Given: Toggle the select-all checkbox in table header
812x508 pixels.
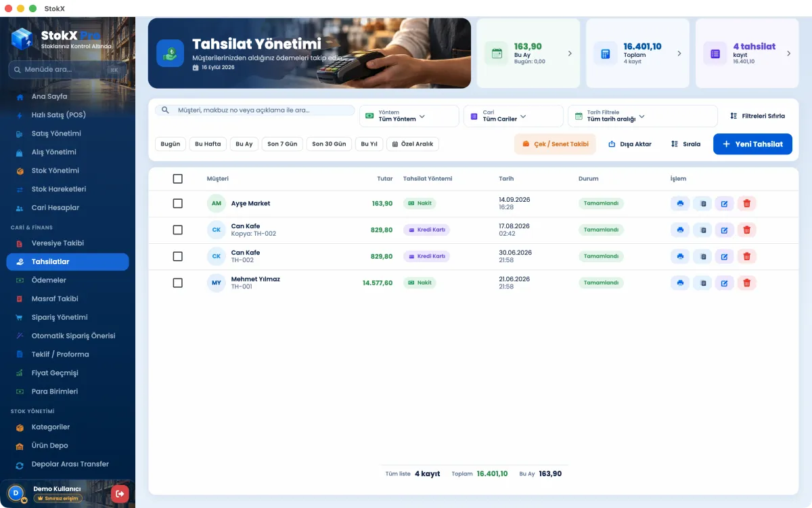Looking at the screenshot, I should (x=178, y=179).
